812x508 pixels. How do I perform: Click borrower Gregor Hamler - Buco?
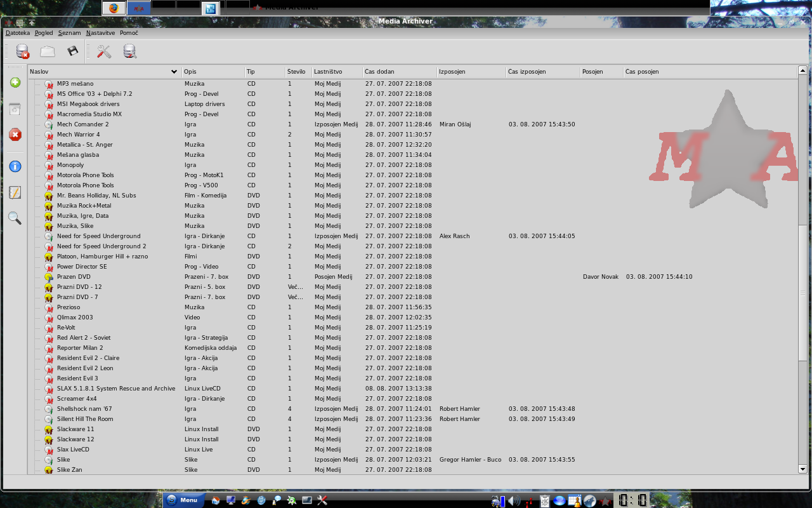pos(470,460)
